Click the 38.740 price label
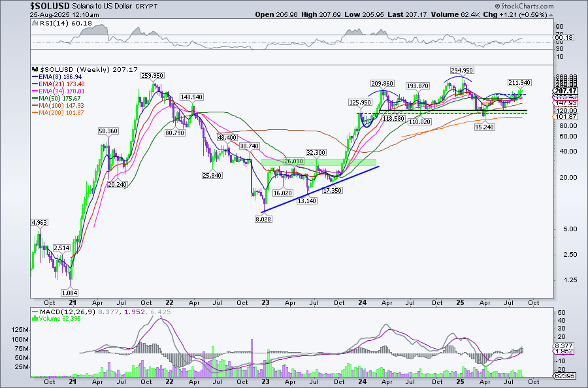 coord(250,146)
